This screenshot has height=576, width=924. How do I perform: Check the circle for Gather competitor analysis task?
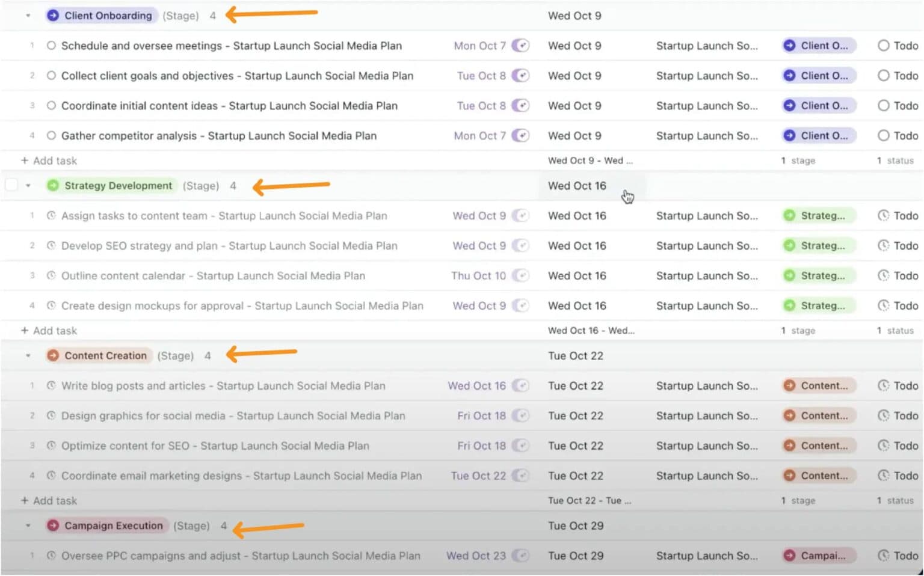click(x=51, y=135)
